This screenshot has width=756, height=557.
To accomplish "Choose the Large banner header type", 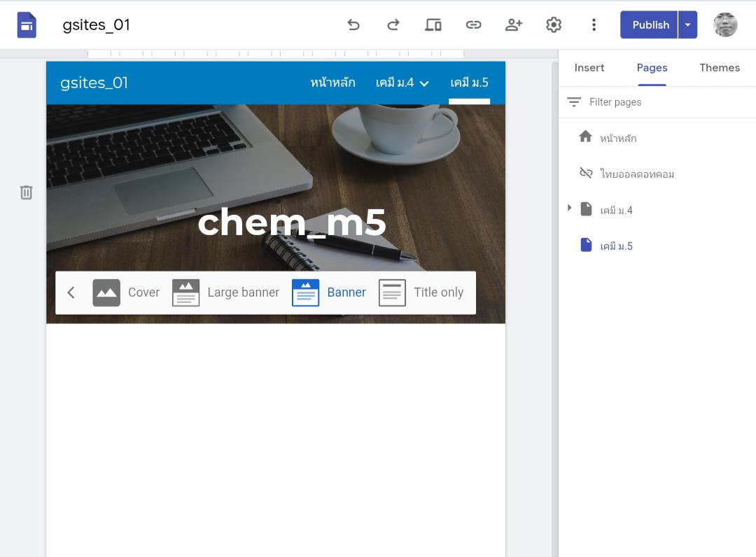I will click(225, 292).
